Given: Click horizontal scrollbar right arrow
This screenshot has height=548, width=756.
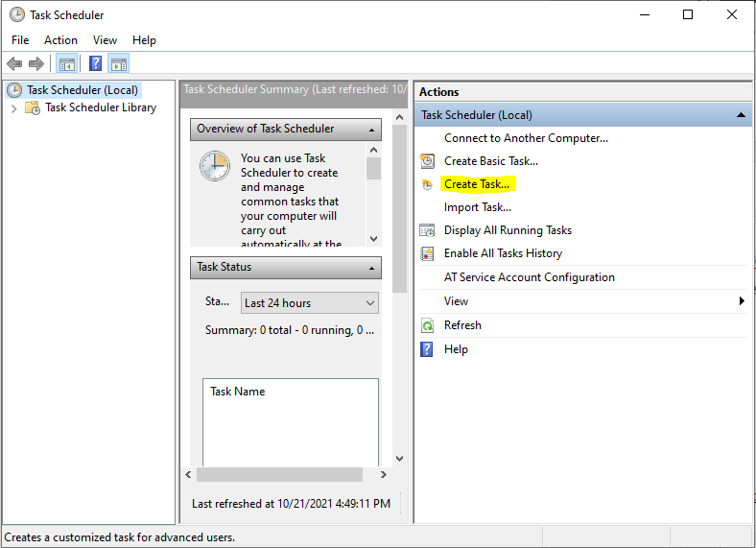Looking at the screenshot, I should click(384, 475).
